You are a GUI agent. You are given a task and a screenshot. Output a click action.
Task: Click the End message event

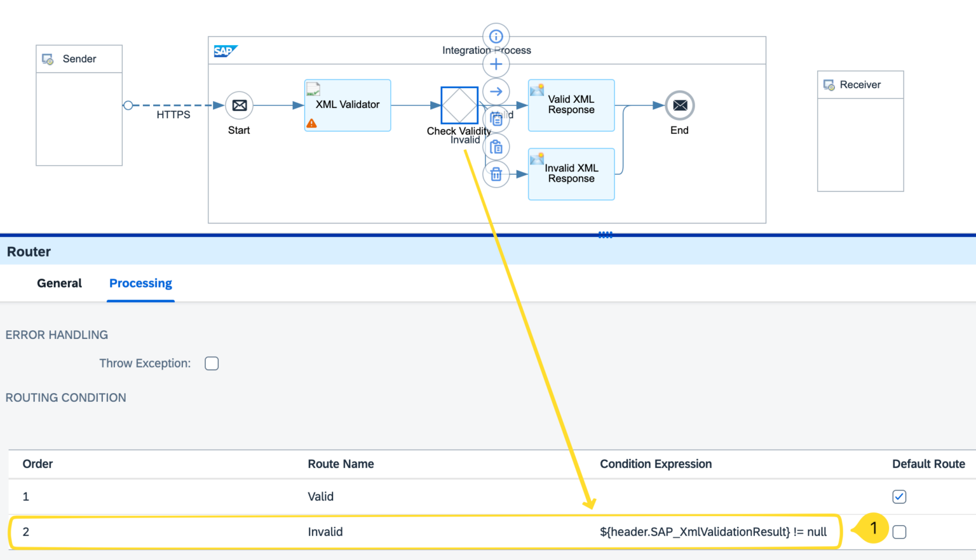pyautogui.click(x=679, y=105)
